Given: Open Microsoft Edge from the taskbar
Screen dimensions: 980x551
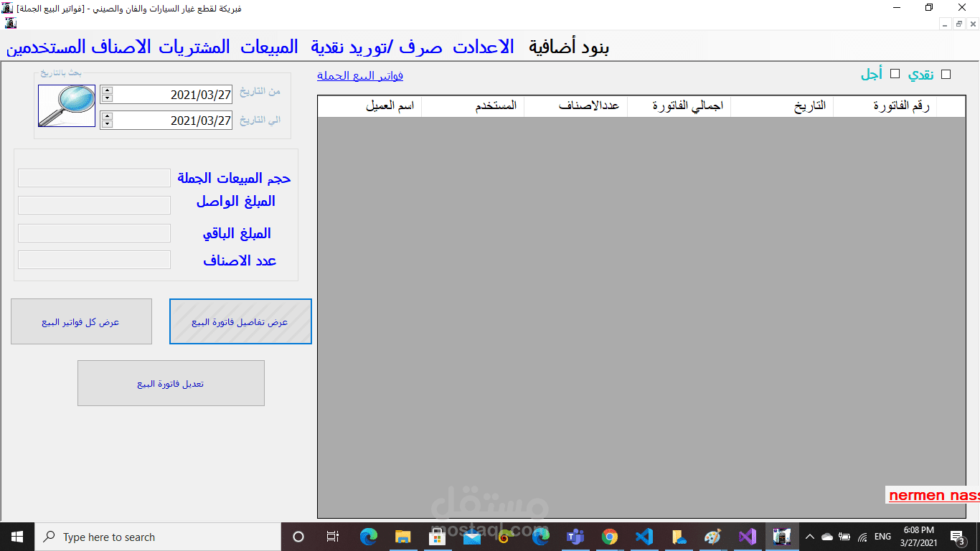Looking at the screenshot, I should pyautogui.click(x=368, y=536).
